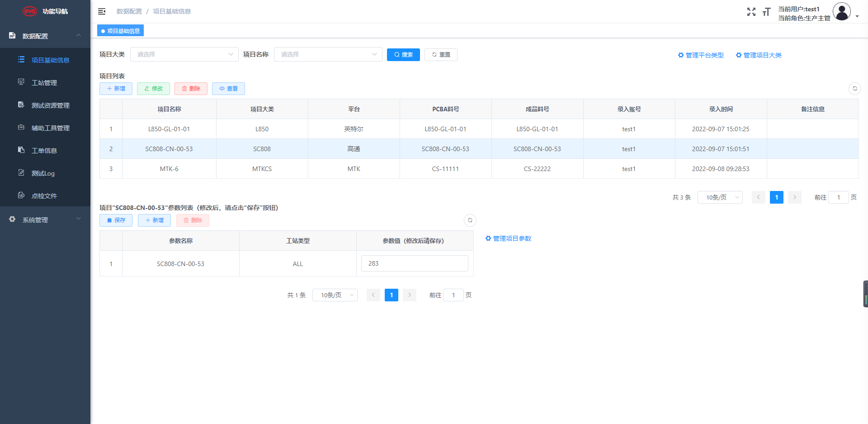Open 点检文件 in sidebar
Viewport: 868px width, 424px height.
click(45, 195)
